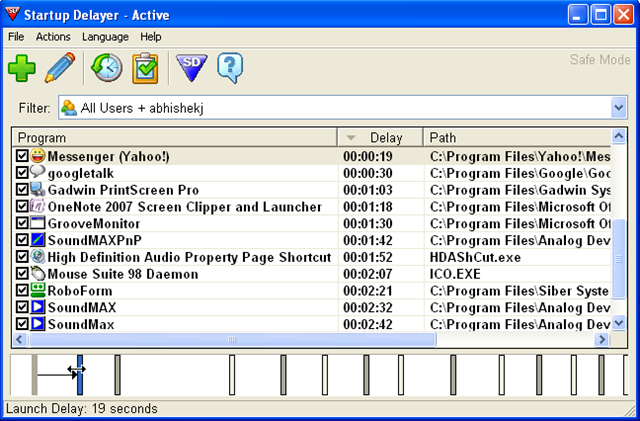Disable the GrooveMonitor checkbox

(x=22, y=223)
